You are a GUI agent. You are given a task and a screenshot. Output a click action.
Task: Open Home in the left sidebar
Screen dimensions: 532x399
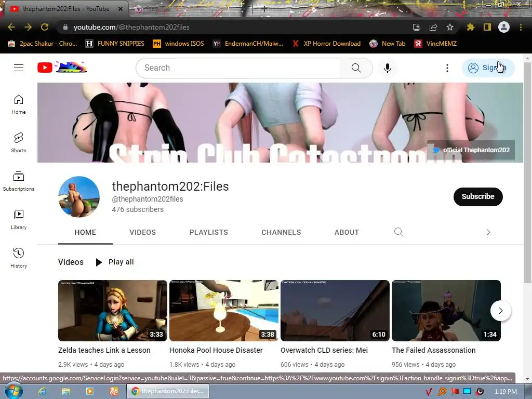(x=19, y=104)
